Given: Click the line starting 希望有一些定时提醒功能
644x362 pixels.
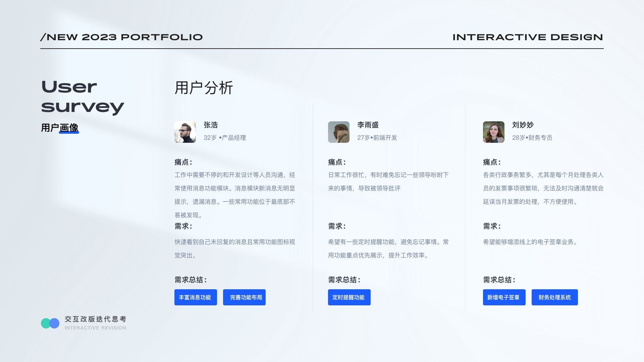Looking at the screenshot, I should [x=388, y=242].
